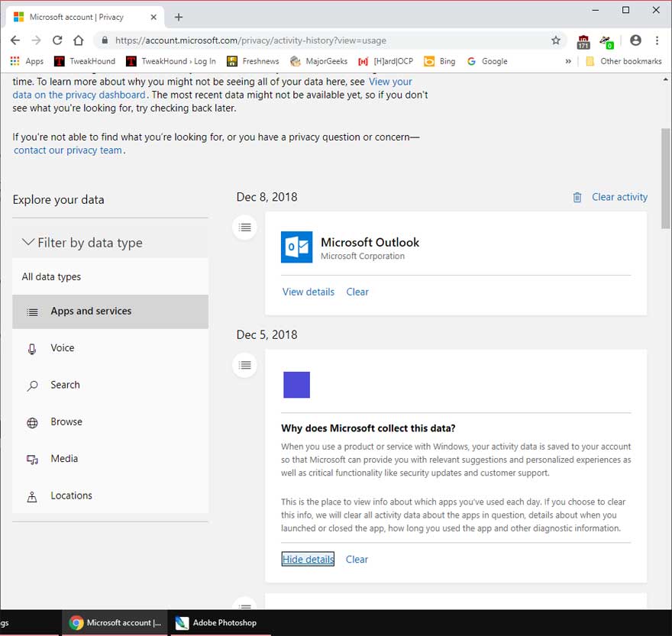This screenshot has height=636, width=672.
Task: Open the browser home page icon
Action: [79, 40]
